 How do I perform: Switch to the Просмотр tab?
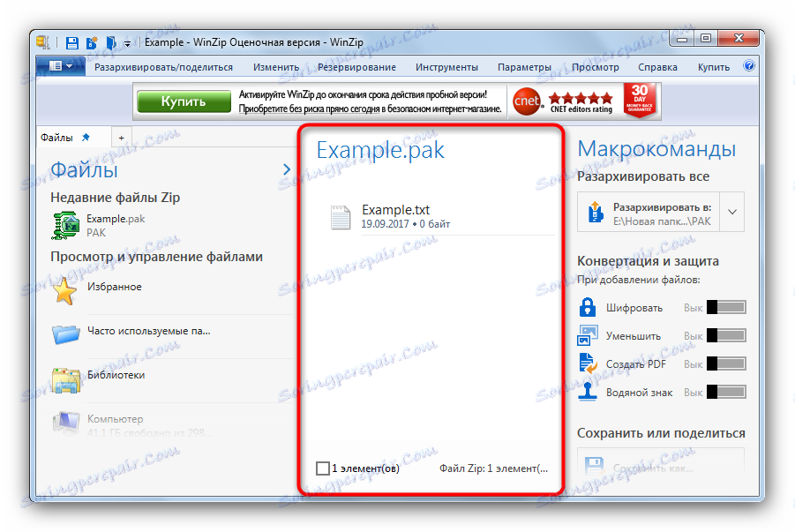tap(596, 67)
